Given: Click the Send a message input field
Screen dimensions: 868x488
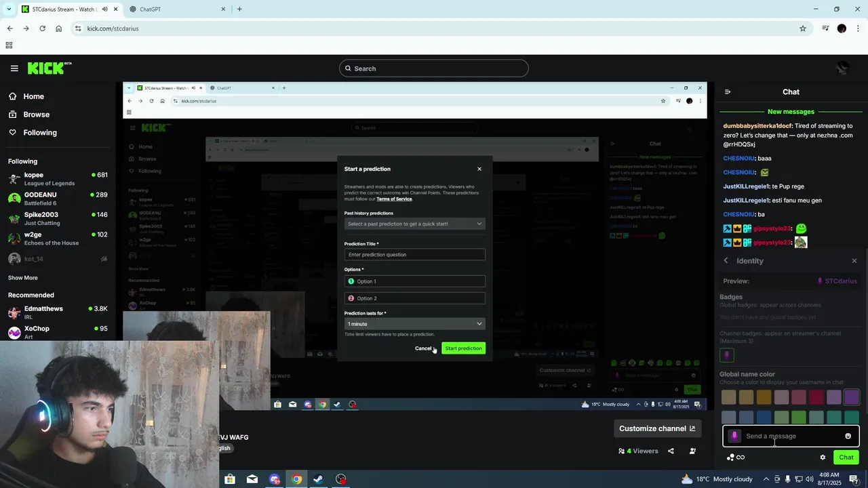Looking at the screenshot, I should point(791,436).
